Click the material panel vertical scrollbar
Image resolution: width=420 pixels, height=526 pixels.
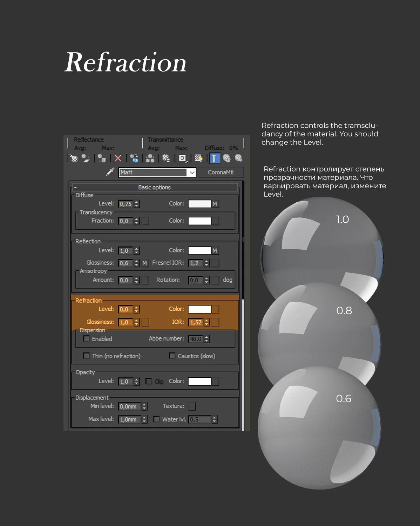click(x=243, y=305)
